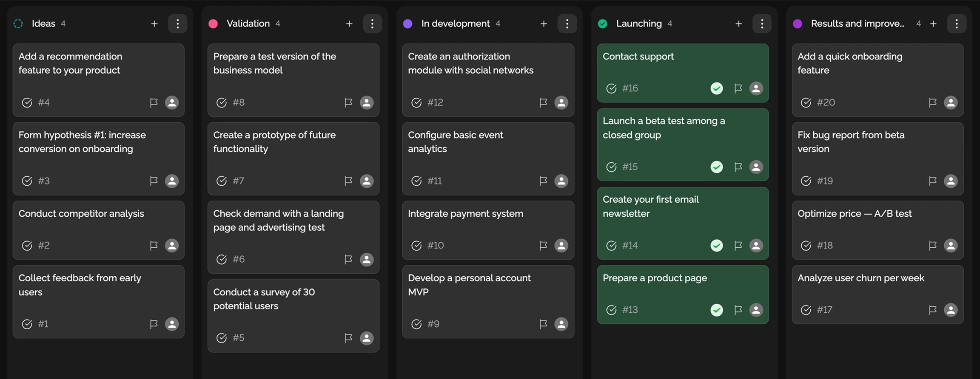Viewport: 980px width, 379px height.
Task: Add a new card to Launching column
Action: click(x=739, y=24)
